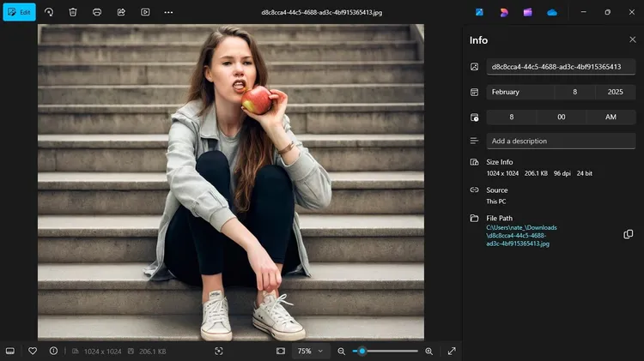Click the Source link icon

pos(474,190)
